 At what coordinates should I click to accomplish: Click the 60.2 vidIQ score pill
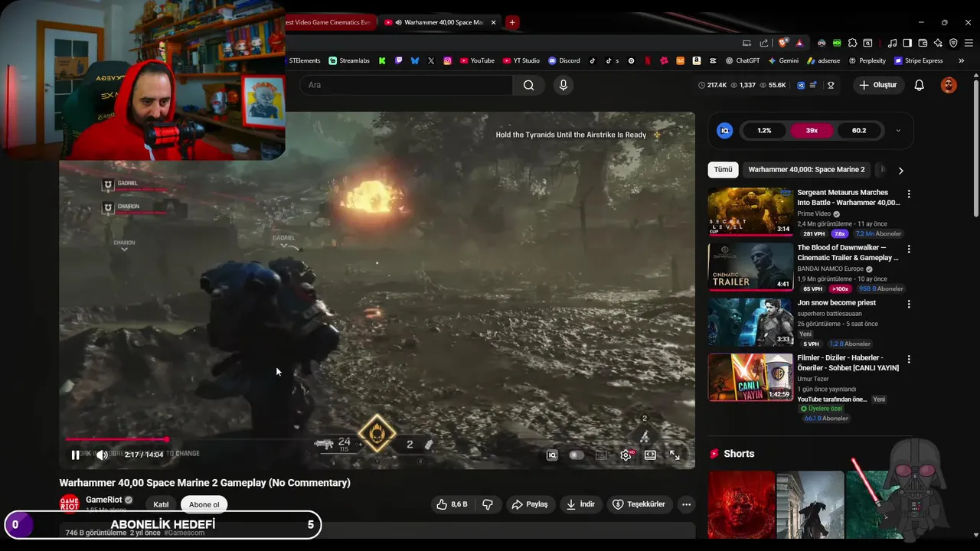[x=859, y=131]
